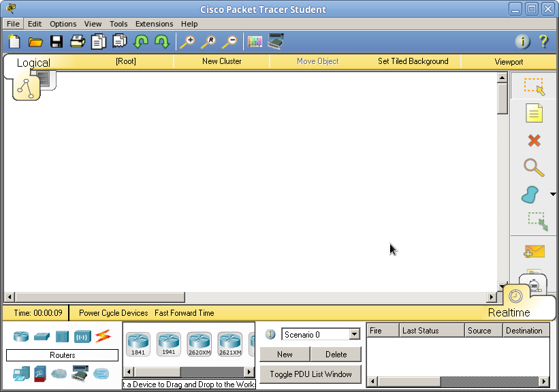Select the Multiuser Connection icon

click(x=101, y=374)
